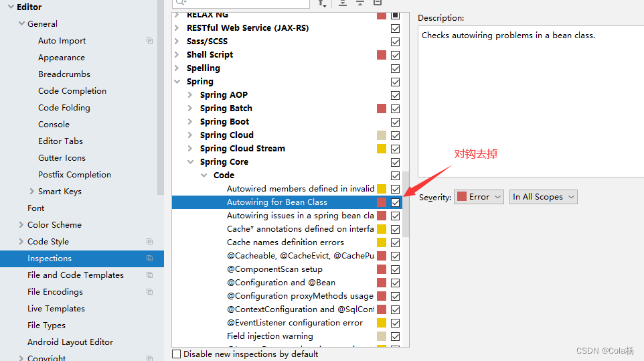The height and width of the screenshot is (361, 644).
Task: Open Code Folding settings
Action: pyautogui.click(x=64, y=108)
